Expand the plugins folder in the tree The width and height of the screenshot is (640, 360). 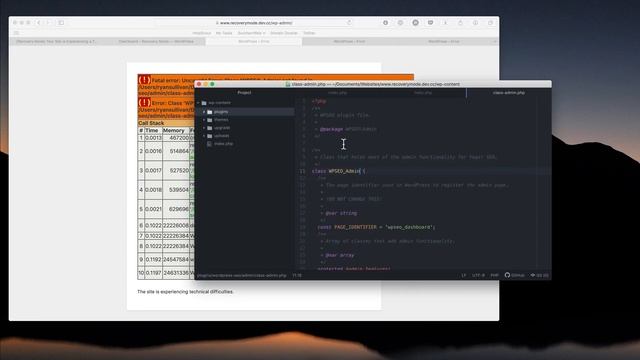[204, 112]
